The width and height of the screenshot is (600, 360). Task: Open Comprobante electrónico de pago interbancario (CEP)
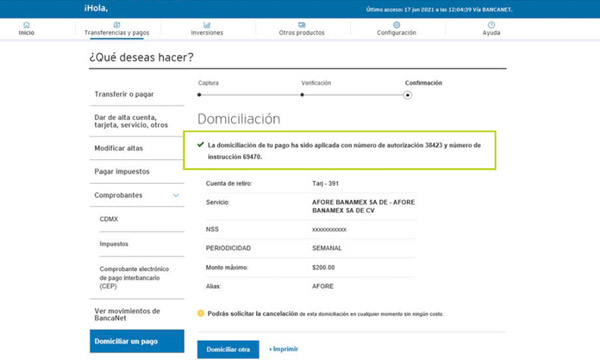pos(134,278)
